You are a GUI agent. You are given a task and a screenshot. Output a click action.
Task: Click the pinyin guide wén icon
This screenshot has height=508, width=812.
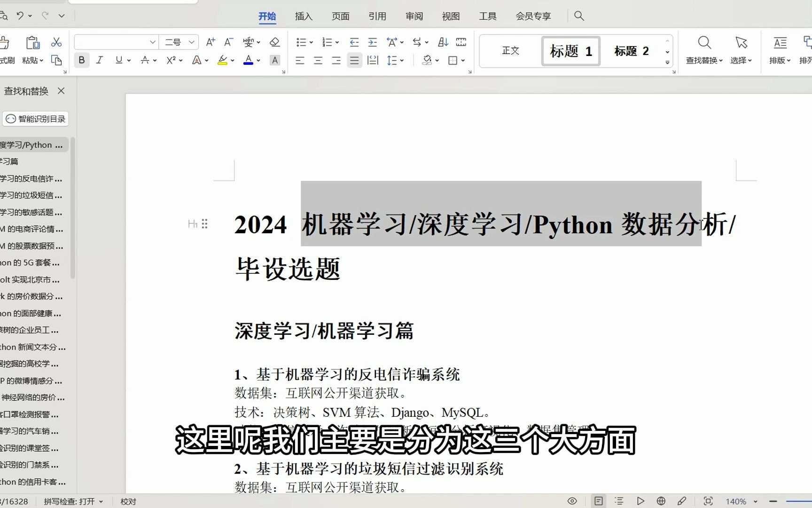coord(249,42)
